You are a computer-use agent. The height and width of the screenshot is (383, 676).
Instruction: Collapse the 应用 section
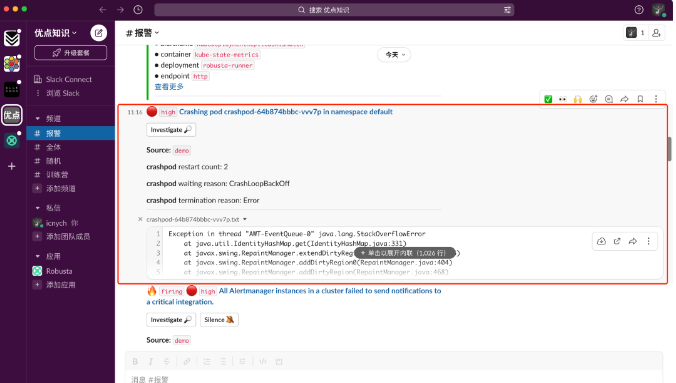[x=38, y=256]
